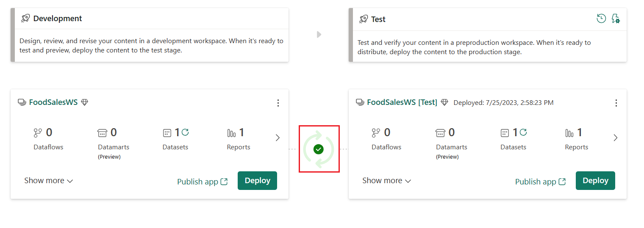Screen dimensions: 644x228
Task: Click Datasets icon in Test card
Action: (x=505, y=133)
